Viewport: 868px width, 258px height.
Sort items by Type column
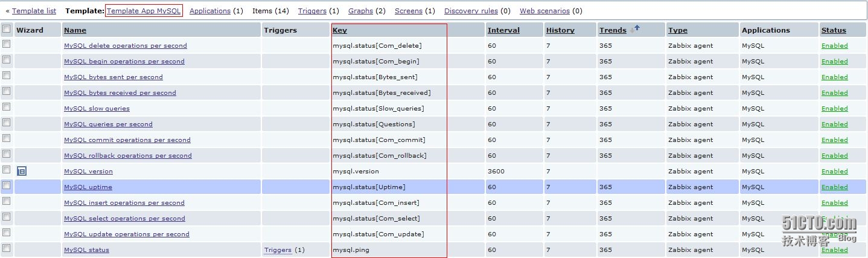pos(677,30)
